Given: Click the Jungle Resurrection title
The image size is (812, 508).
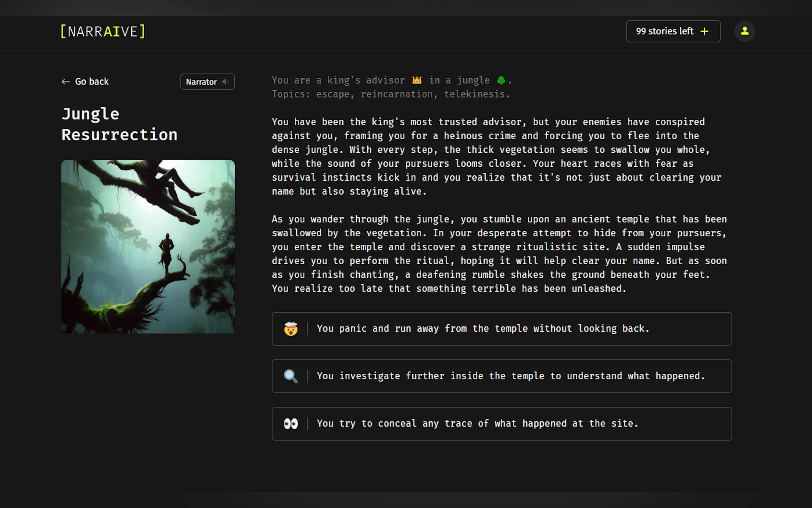Looking at the screenshot, I should [x=119, y=124].
